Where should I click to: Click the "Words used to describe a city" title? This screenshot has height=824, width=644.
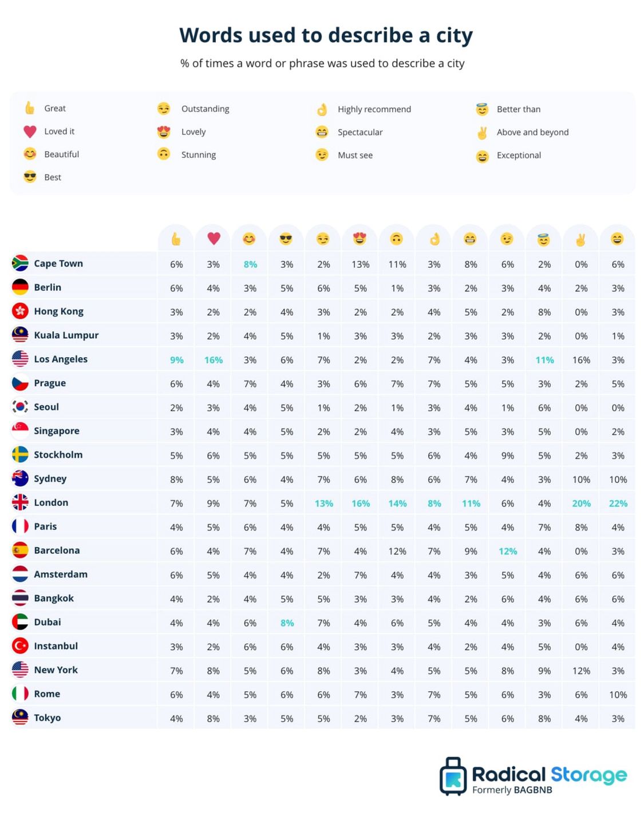[x=326, y=35]
